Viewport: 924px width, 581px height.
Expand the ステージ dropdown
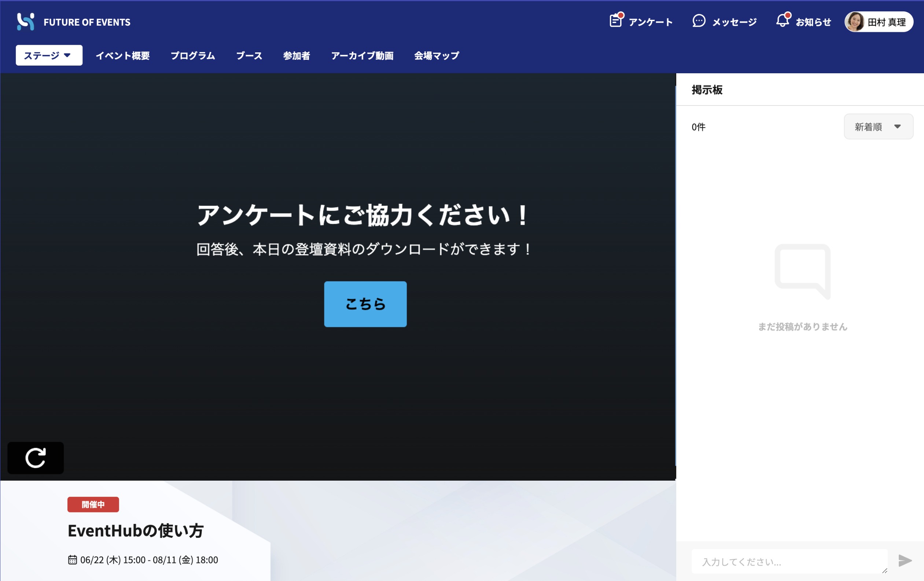pyautogui.click(x=49, y=55)
